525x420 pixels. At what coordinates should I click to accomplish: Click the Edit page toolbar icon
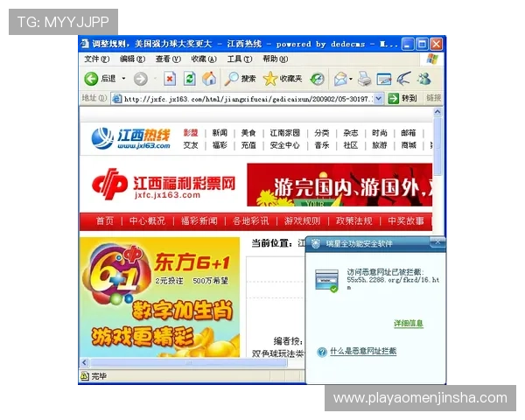coord(384,79)
